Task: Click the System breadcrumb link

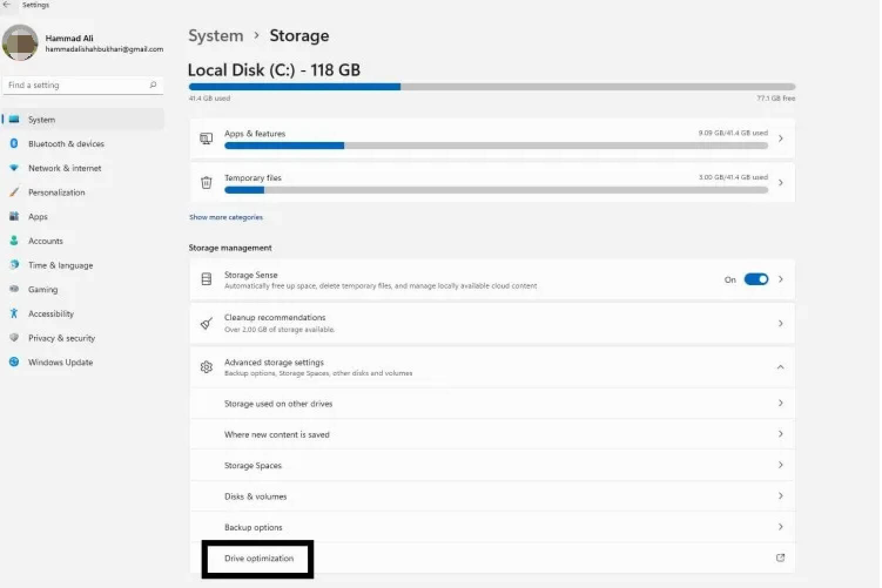Action: click(216, 36)
